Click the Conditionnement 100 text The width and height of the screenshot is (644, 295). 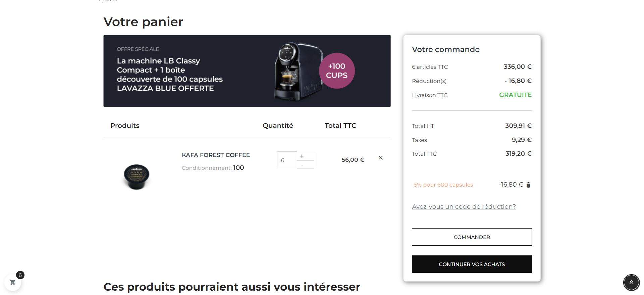click(x=213, y=168)
